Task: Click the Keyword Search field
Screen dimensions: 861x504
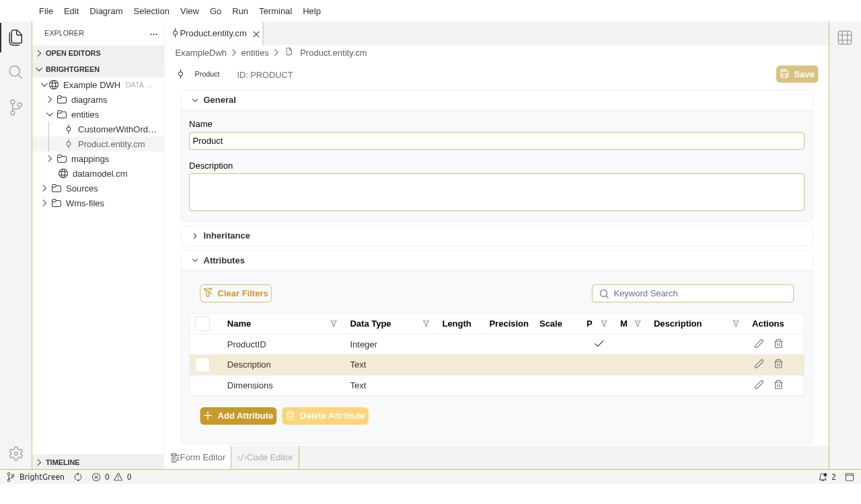Action: tap(700, 294)
